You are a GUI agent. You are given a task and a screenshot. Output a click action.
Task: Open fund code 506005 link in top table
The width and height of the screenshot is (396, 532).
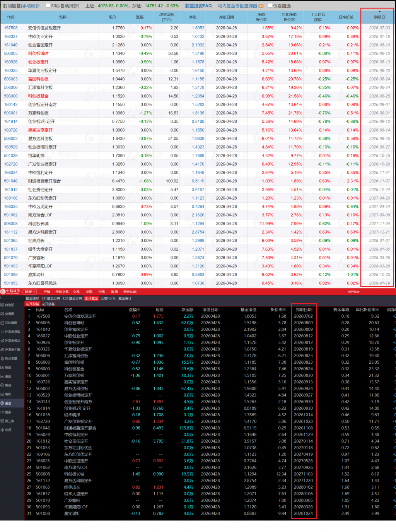point(11,53)
